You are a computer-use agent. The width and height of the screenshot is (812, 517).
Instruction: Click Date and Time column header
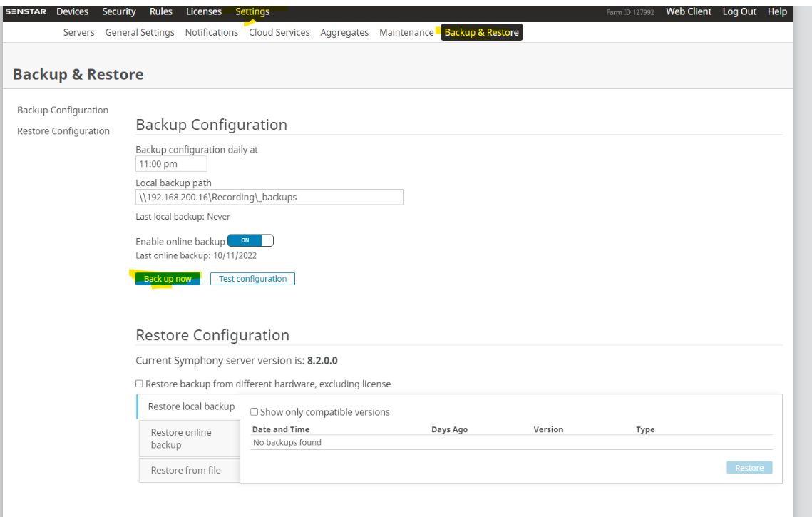[281, 429]
